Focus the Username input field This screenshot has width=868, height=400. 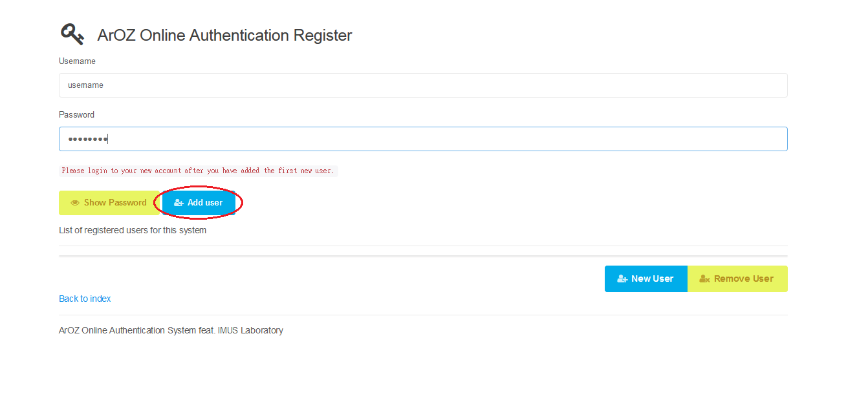point(423,85)
